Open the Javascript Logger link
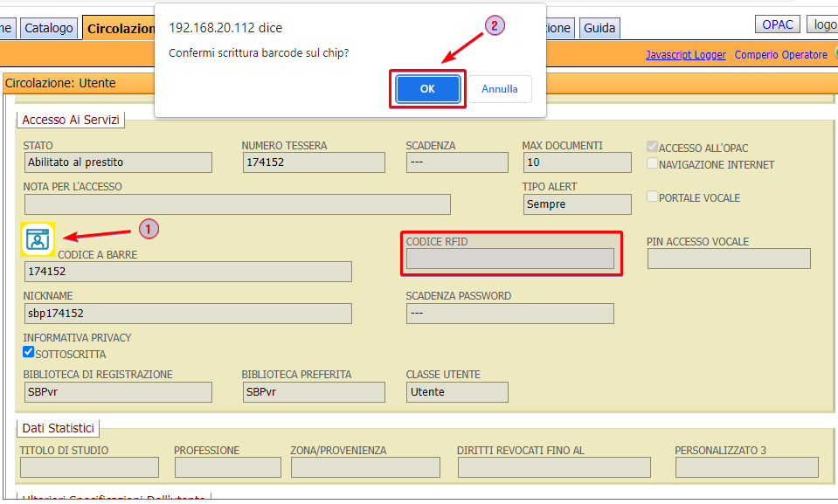The height and width of the screenshot is (504, 838). pos(685,55)
